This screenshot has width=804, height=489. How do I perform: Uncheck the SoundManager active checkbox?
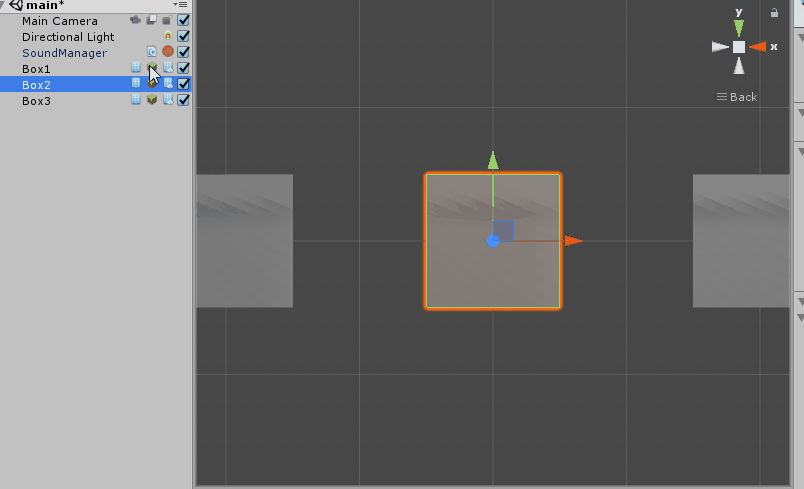[x=183, y=52]
